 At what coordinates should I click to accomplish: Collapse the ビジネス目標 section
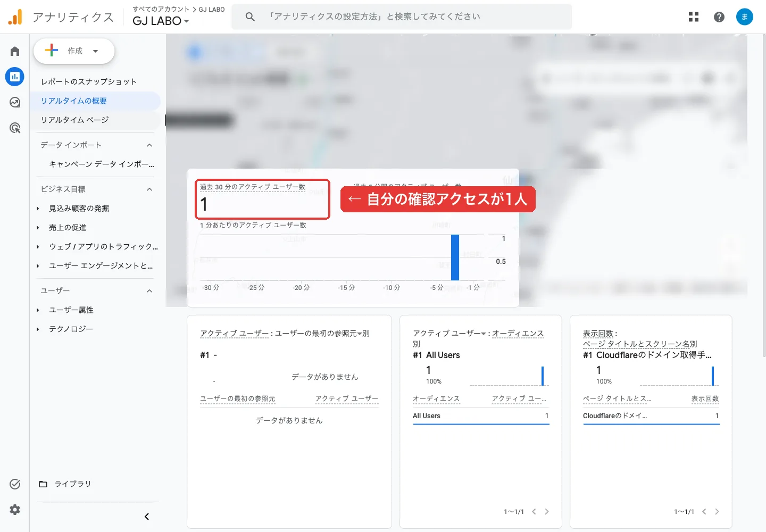[149, 189]
